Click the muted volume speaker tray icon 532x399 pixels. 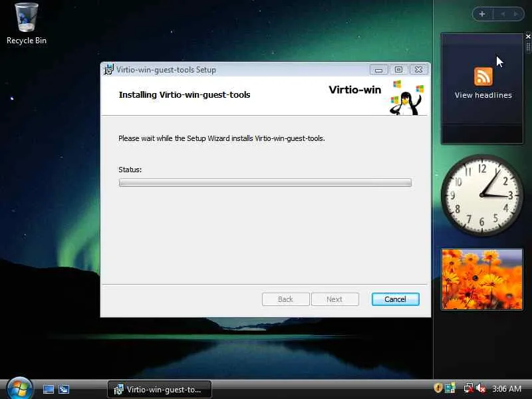480,388
